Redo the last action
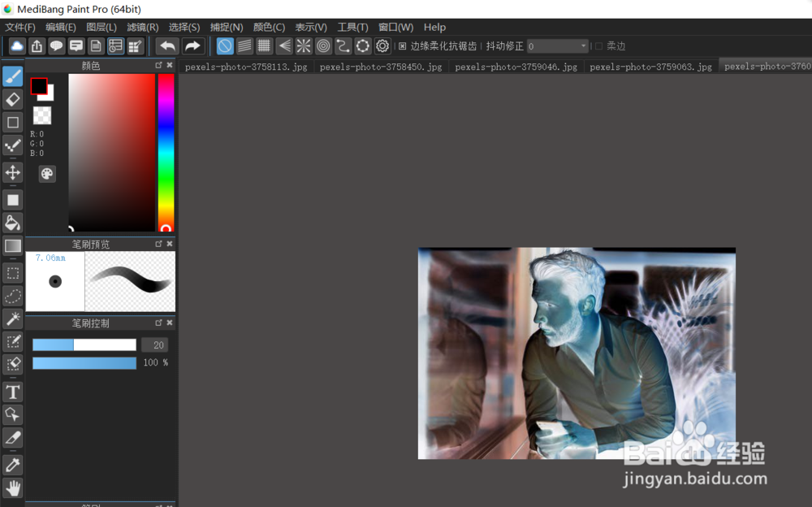Viewport: 812px width, 507px height. 192,46
